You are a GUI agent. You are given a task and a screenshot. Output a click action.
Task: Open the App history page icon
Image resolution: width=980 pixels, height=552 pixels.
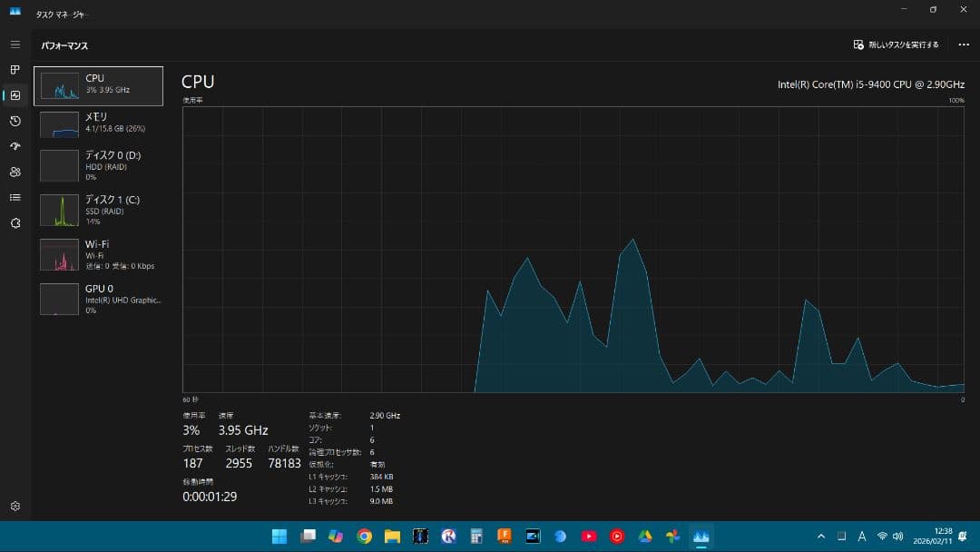(x=15, y=121)
